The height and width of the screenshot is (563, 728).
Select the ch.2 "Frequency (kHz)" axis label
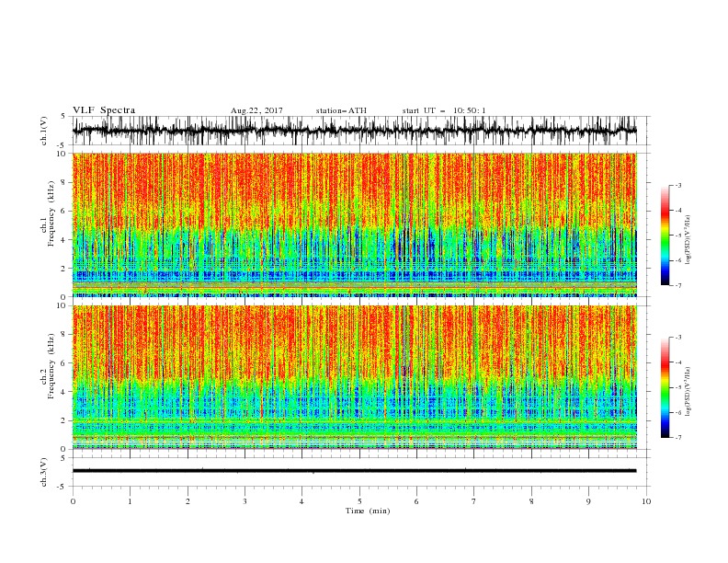click(51, 366)
